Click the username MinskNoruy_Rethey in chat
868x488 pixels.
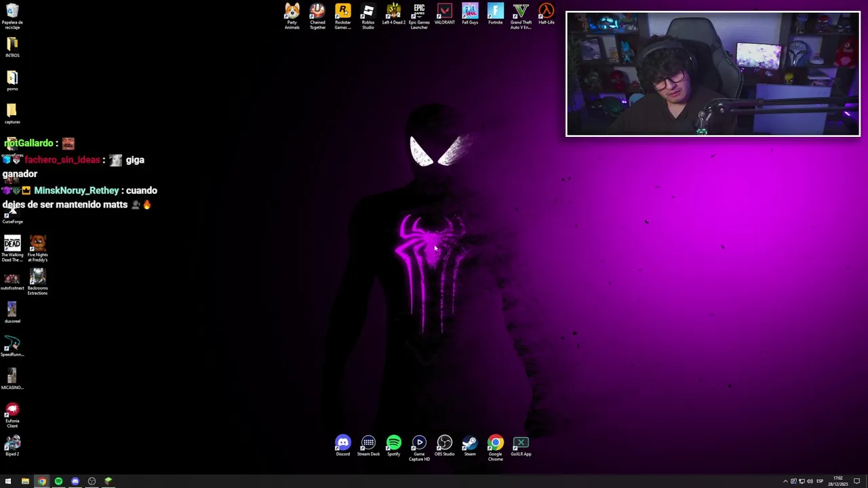pyautogui.click(x=77, y=190)
